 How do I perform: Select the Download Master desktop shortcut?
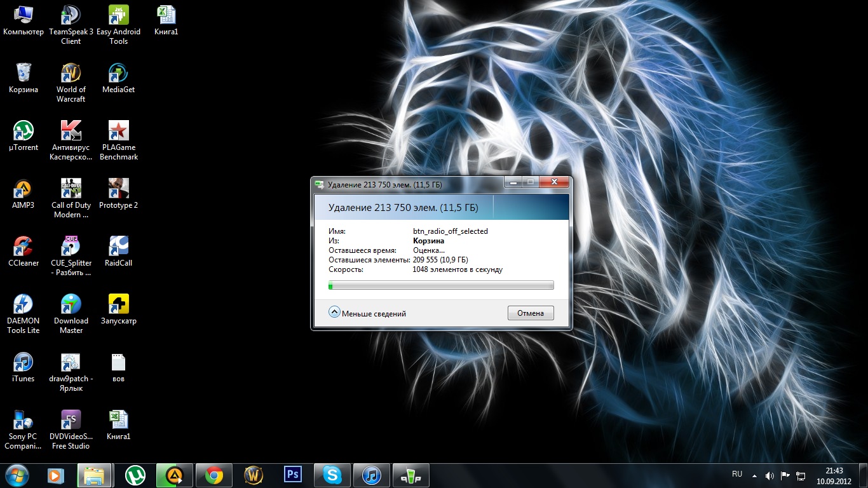[x=71, y=314]
